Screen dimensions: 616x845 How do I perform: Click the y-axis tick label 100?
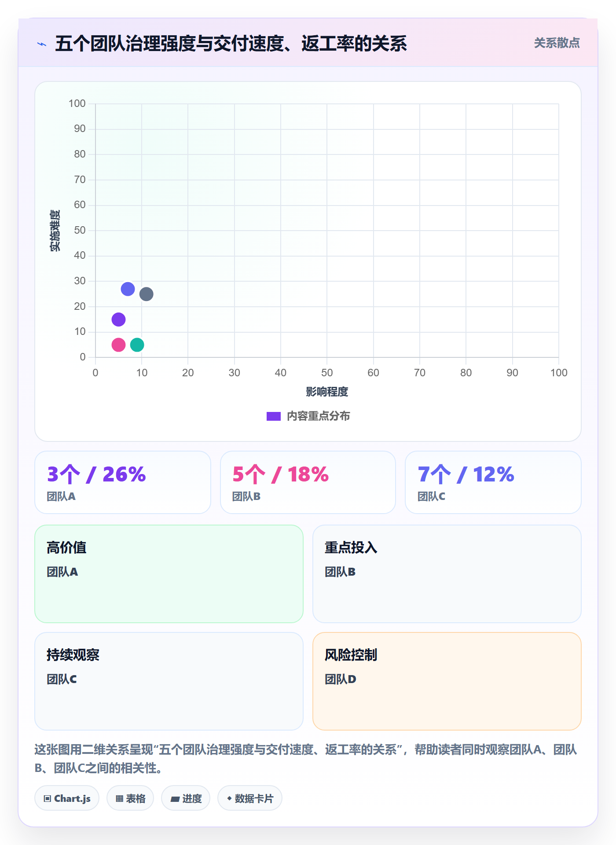[x=77, y=103]
